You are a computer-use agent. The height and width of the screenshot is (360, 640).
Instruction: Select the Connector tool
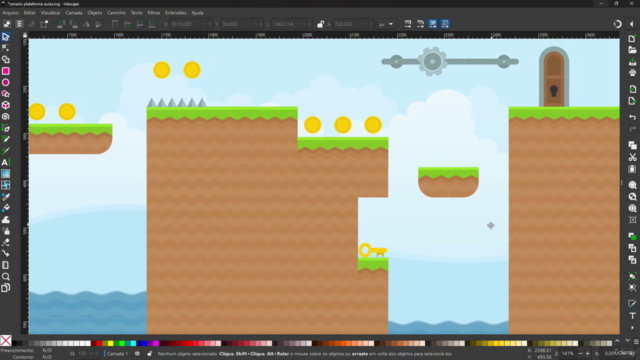[5, 254]
